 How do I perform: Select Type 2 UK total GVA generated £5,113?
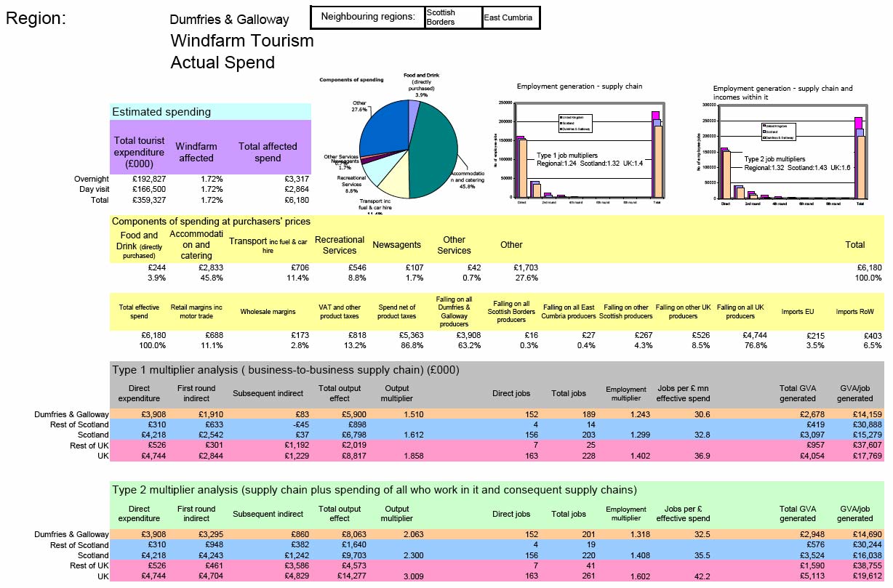[x=812, y=576]
